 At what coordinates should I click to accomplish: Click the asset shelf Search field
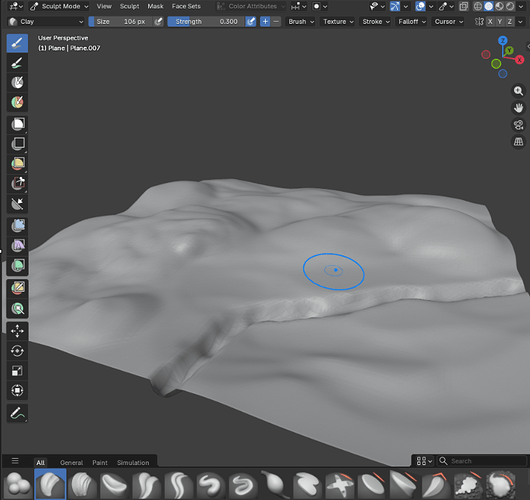tap(482, 461)
